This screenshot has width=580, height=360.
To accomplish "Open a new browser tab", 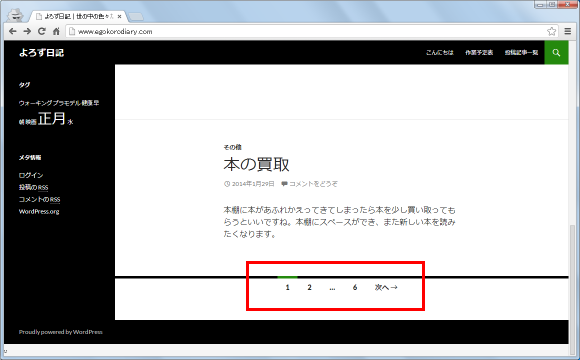I will coord(136,17).
